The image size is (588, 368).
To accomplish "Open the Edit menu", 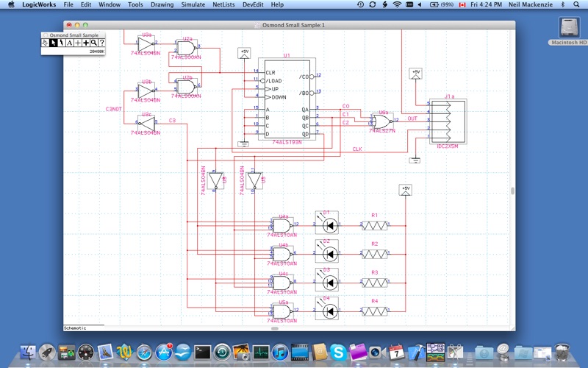I will (x=86, y=4).
